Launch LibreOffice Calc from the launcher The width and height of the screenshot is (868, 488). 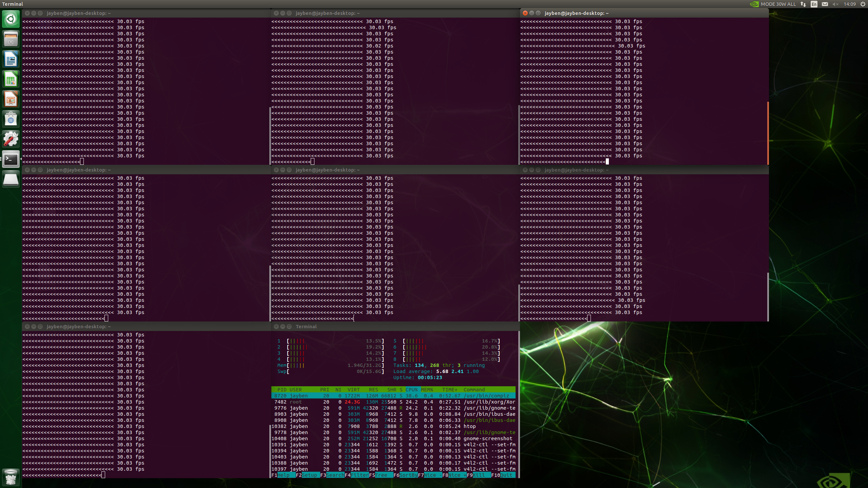[11, 79]
